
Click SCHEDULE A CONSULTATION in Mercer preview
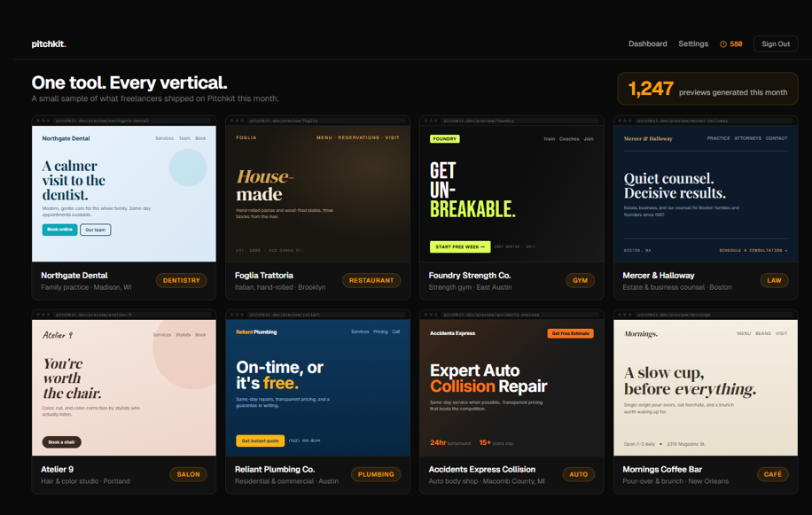753,251
